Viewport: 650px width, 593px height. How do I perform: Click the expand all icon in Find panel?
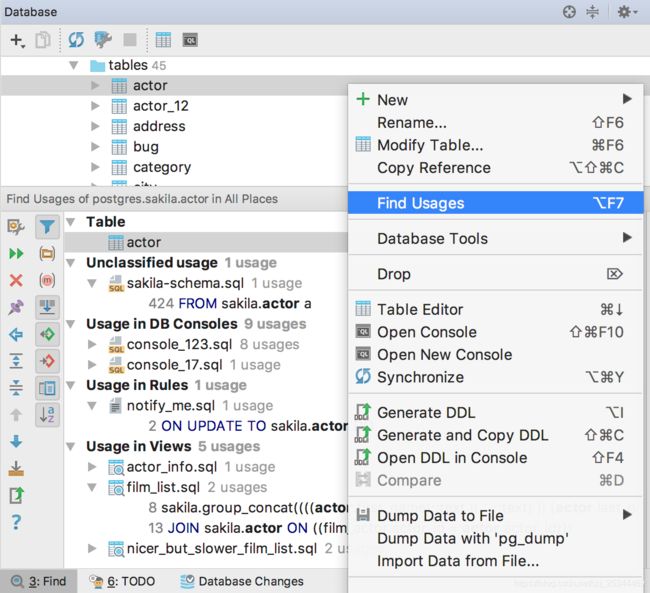16,361
